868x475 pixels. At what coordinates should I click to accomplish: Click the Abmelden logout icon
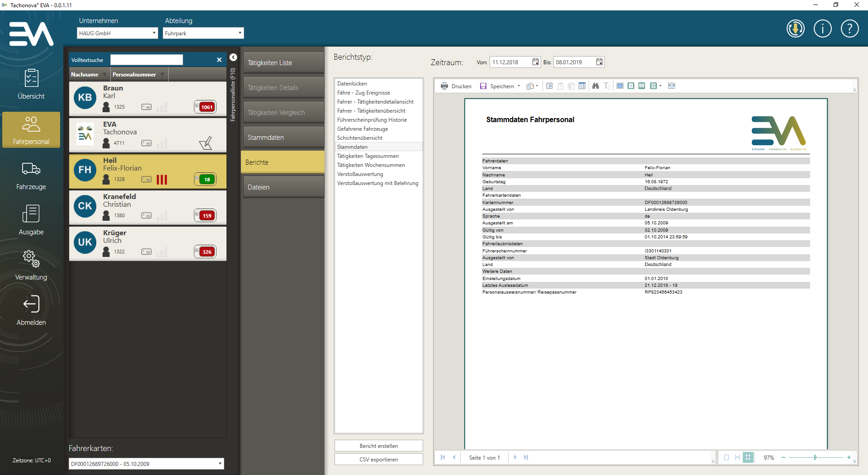(31, 304)
